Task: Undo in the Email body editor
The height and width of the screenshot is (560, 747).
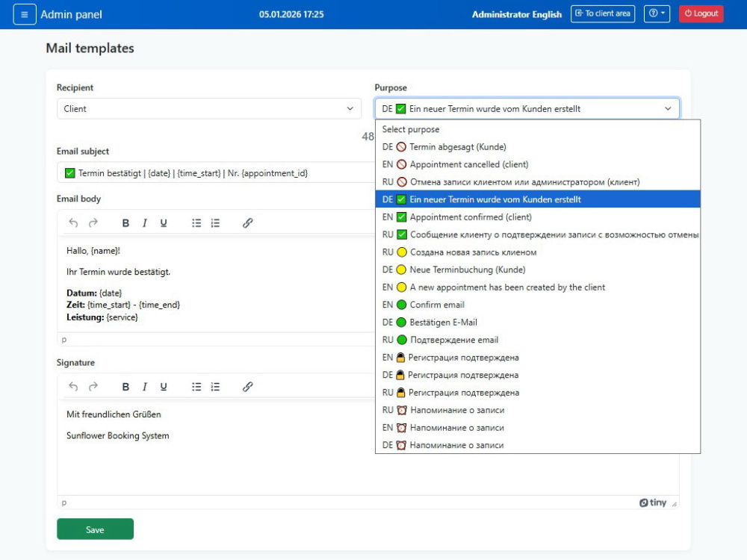Action: [x=73, y=223]
